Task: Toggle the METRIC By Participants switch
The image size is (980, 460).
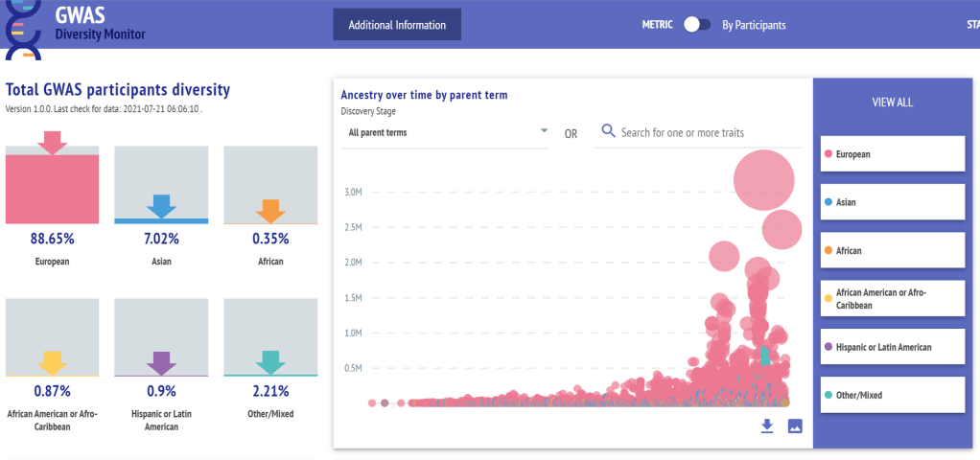Action: 696,25
